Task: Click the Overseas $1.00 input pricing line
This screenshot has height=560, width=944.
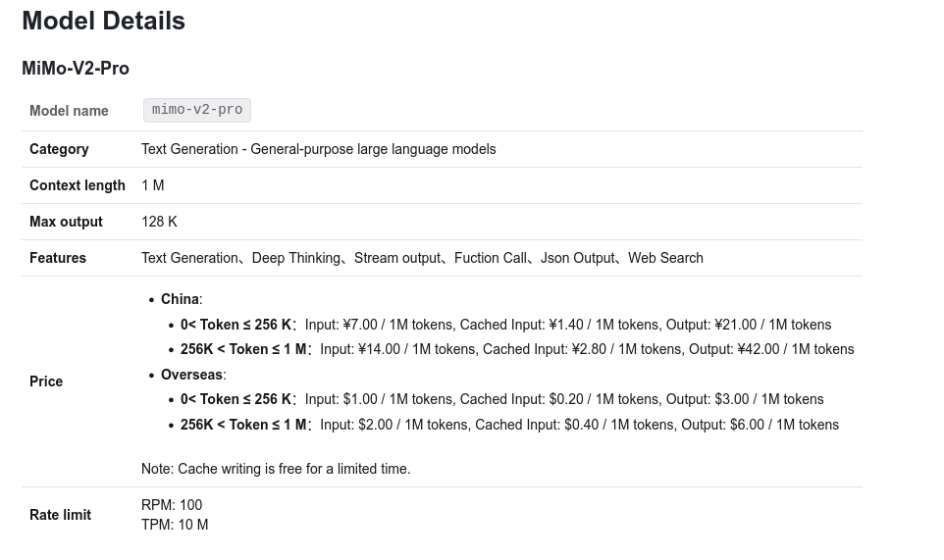Action: tap(502, 399)
